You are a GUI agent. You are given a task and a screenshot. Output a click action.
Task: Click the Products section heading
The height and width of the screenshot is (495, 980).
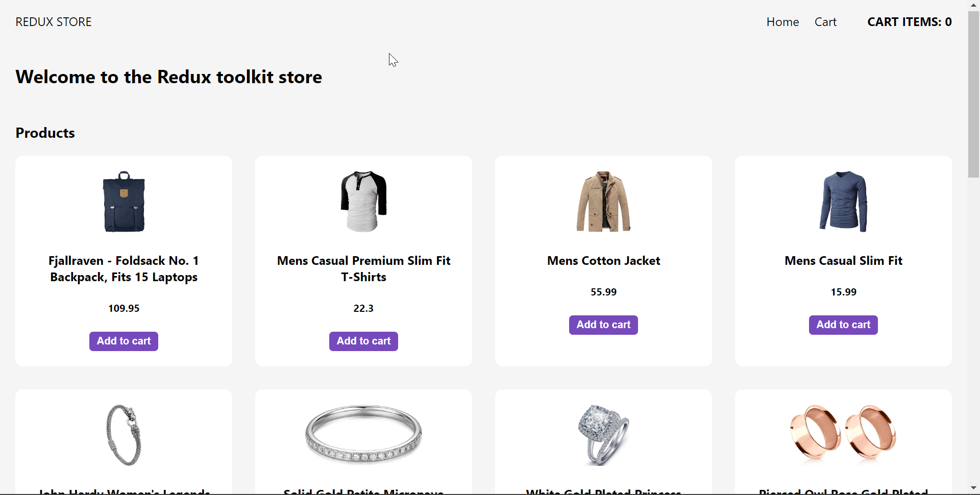coord(44,133)
